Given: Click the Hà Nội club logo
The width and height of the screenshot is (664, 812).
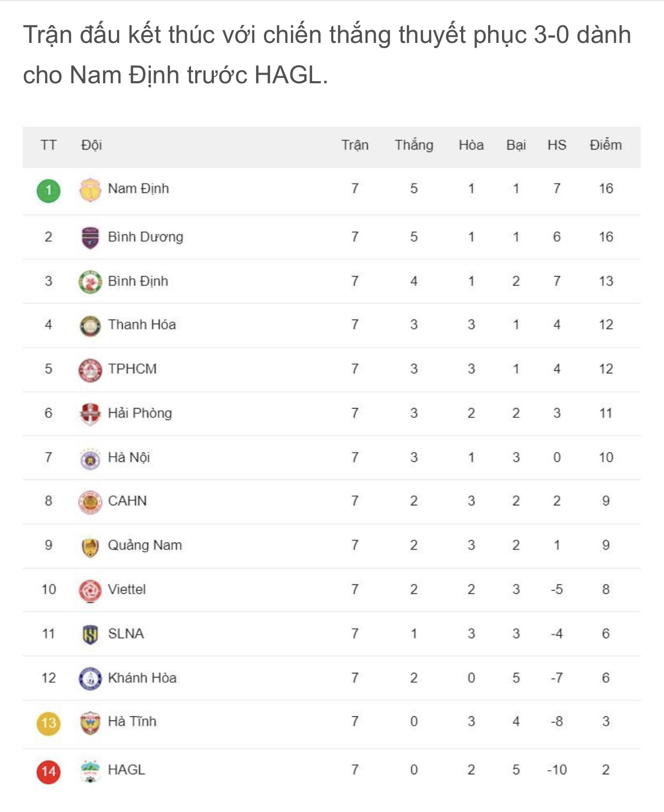Looking at the screenshot, I should pos(90,458).
